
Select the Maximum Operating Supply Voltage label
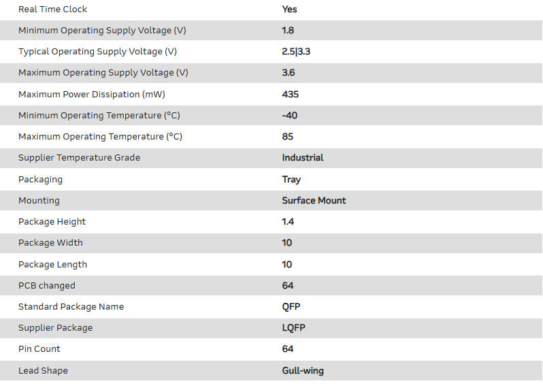tap(103, 73)
